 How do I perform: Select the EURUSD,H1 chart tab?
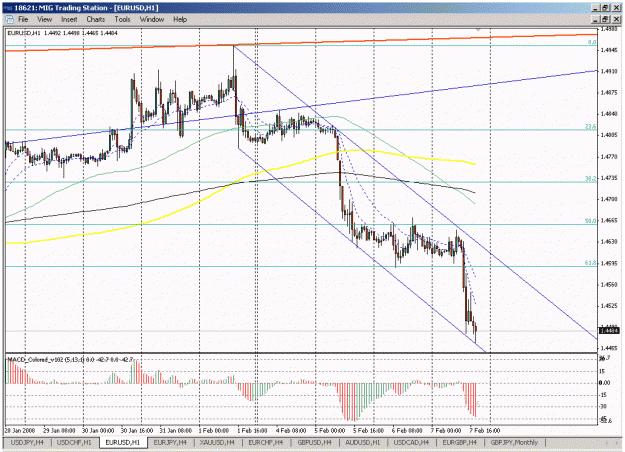point(123,442)
